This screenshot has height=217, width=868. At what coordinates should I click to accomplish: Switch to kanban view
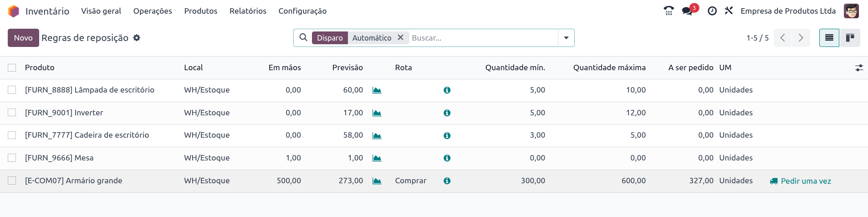tap(850, 38)
